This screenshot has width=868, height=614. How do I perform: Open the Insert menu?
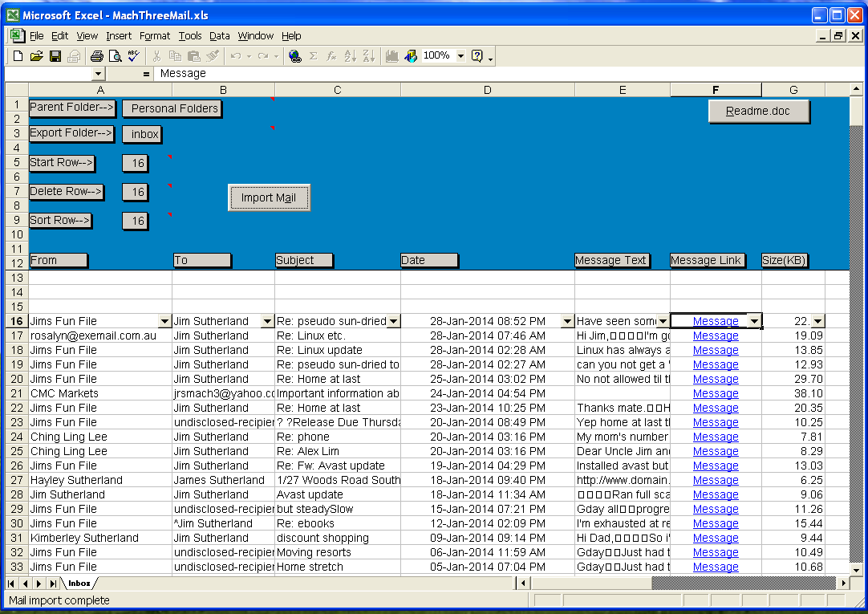[x=119, y=36]
